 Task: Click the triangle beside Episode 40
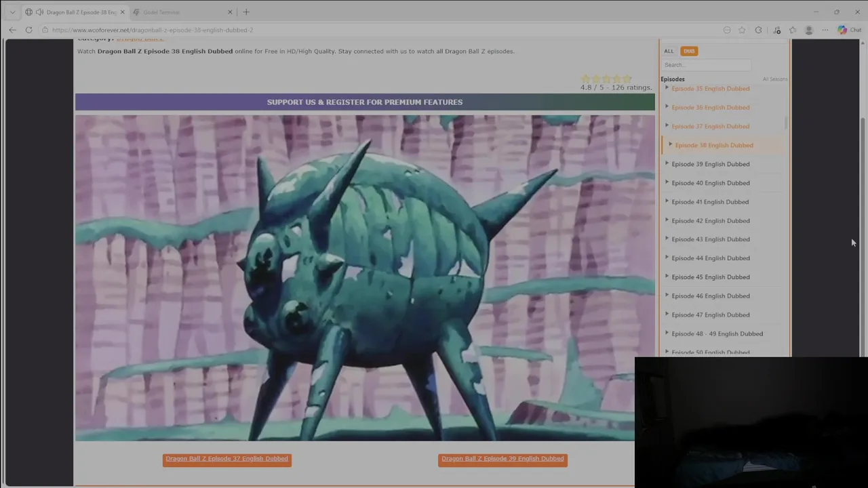(667, 182)
